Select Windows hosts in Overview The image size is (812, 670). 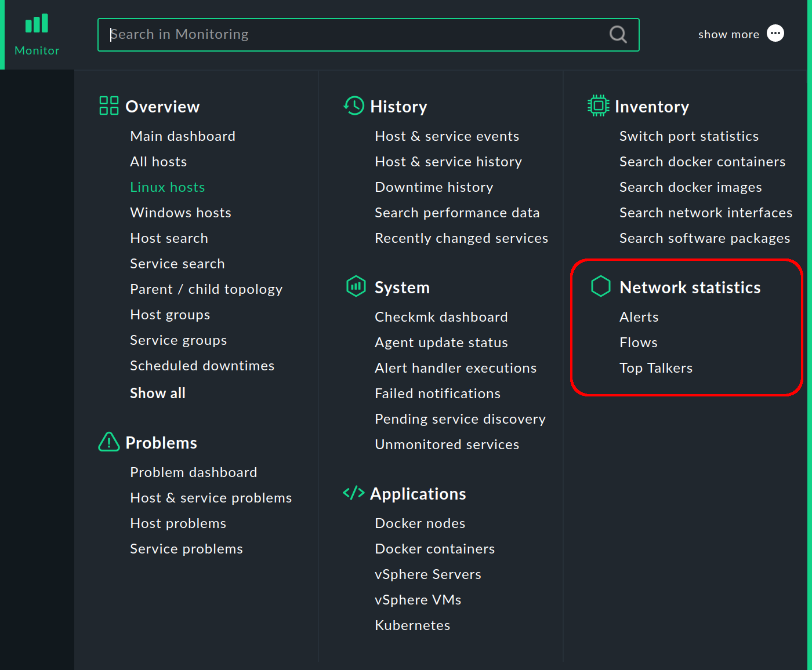point(180,212)
